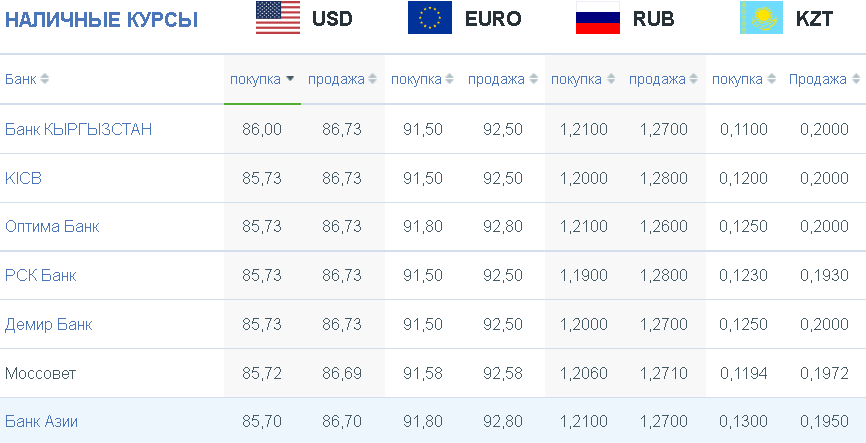The image size is (866, 443).
Task: Sort by RUB продажа column header
Action: (663, 80)
